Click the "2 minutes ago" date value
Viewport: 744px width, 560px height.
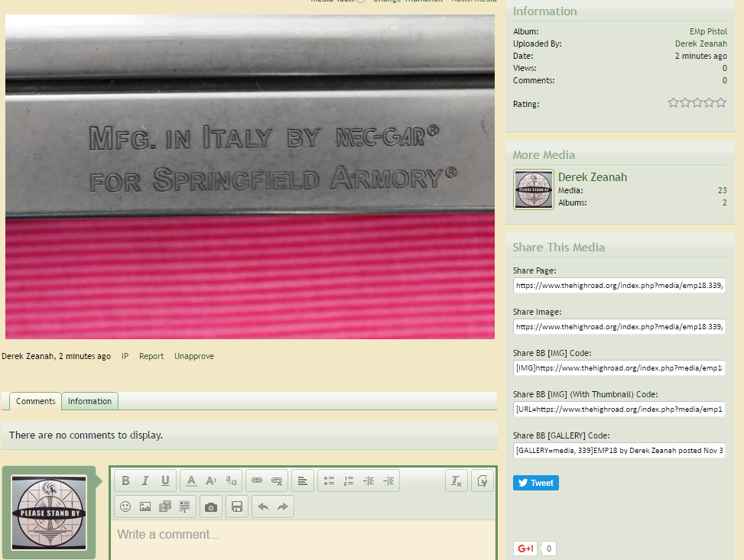(x=701, y=56)
